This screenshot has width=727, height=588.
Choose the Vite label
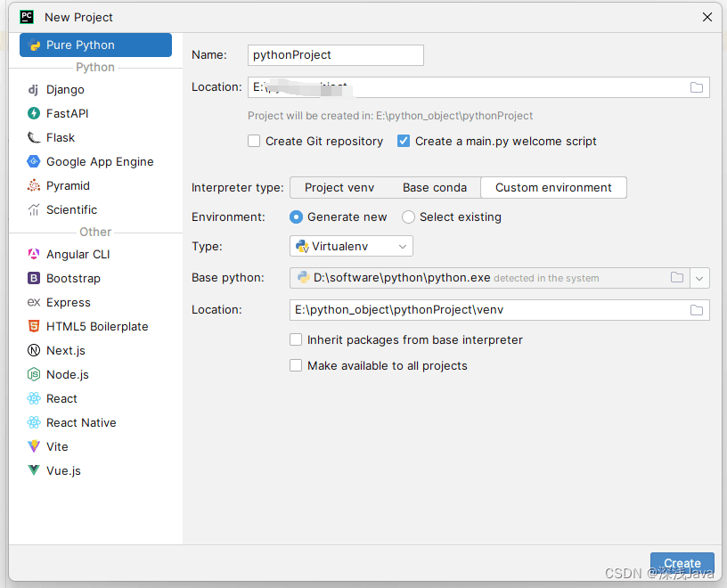pyautogui.click(x=57, y=446)
